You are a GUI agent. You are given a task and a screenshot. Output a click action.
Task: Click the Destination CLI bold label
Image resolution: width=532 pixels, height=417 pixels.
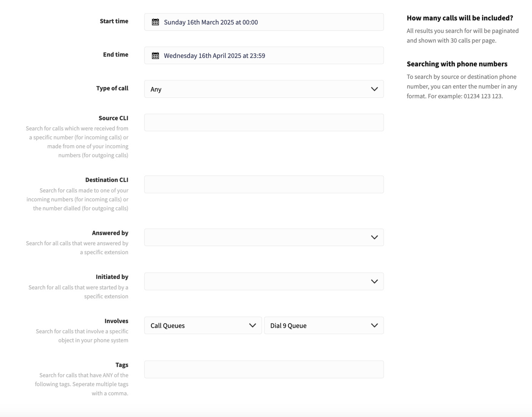point(107,180)
